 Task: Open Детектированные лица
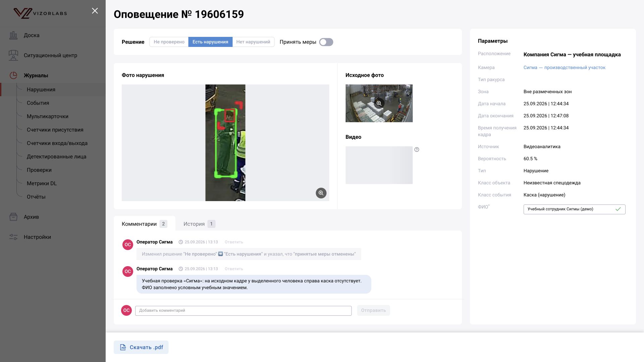point(56,157)
